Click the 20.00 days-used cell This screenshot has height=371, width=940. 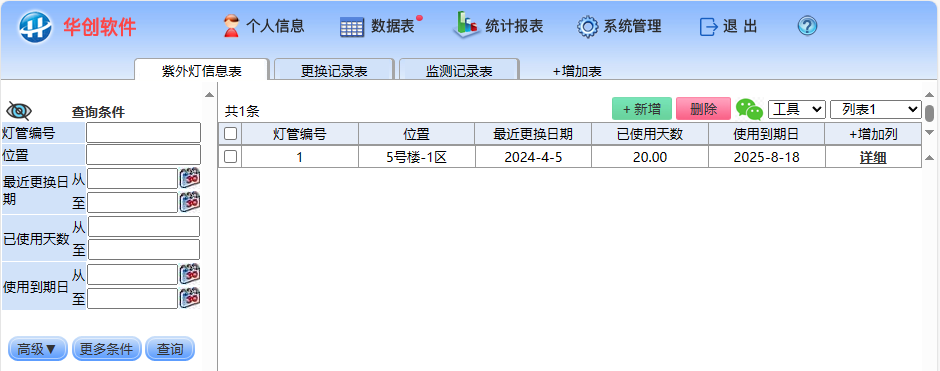click(x=650, y=158)
